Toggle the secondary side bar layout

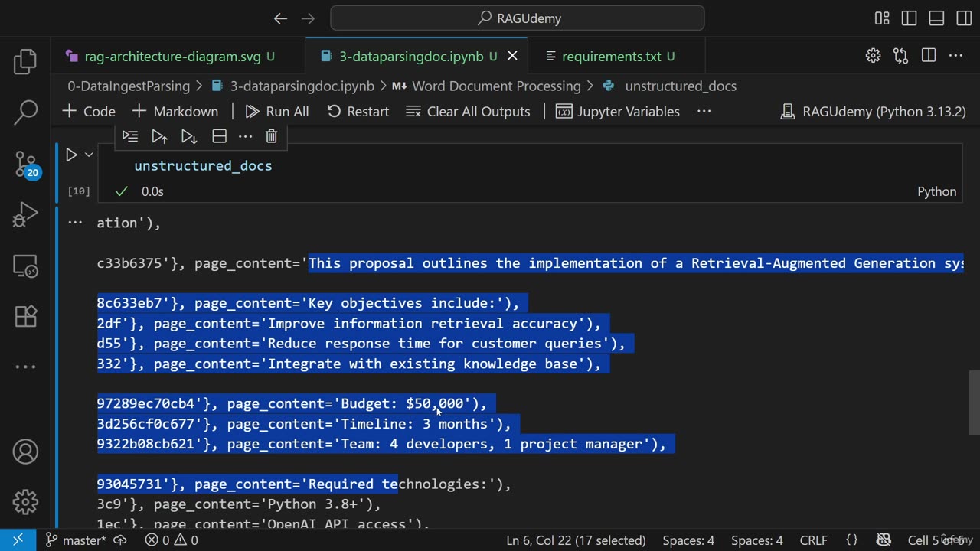pos(964,18)
